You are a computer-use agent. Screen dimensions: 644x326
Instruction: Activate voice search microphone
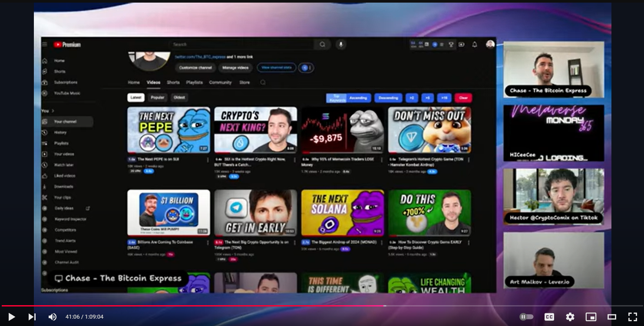[x=341, y=44]
